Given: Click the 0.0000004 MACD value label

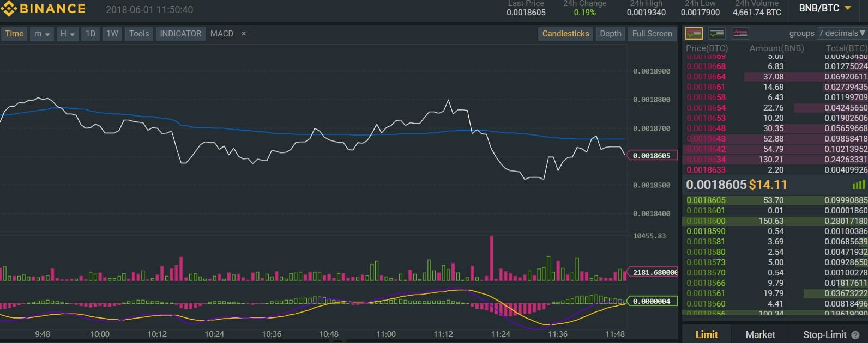Looking at the screenshot, I should click(x=652, y=301).
